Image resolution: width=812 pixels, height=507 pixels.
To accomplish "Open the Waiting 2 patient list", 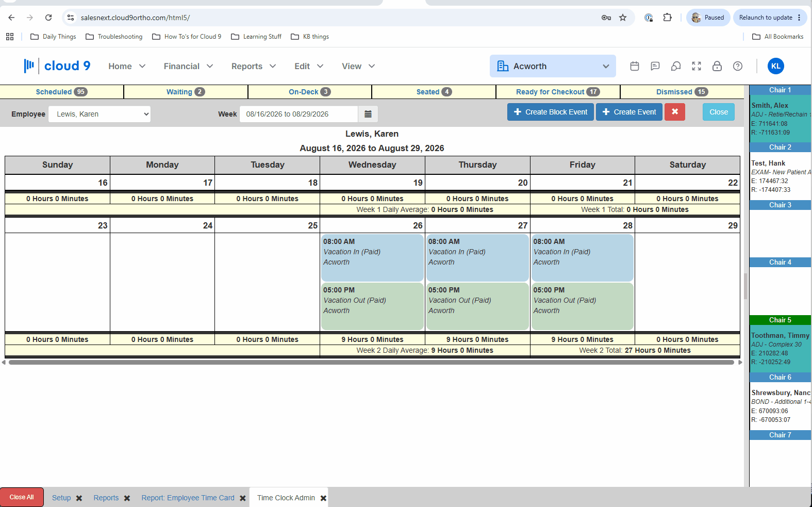I will click(x=186, y=92).
